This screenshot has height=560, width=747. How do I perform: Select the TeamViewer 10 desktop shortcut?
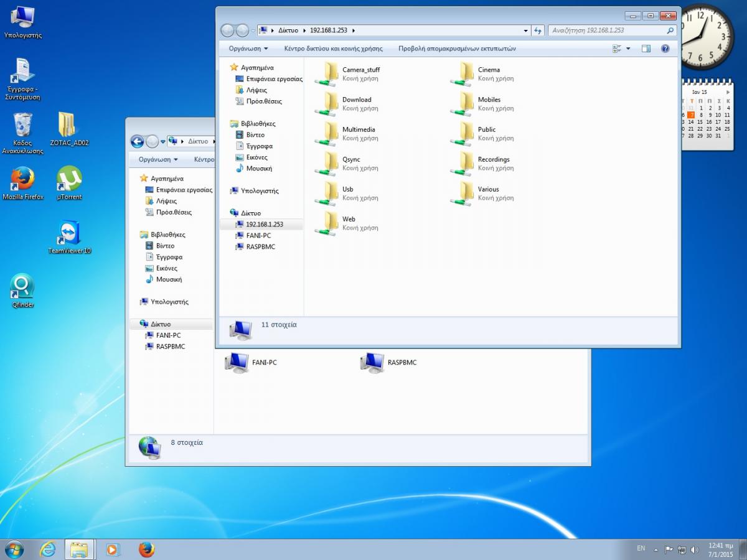click(x=69, y=237)
